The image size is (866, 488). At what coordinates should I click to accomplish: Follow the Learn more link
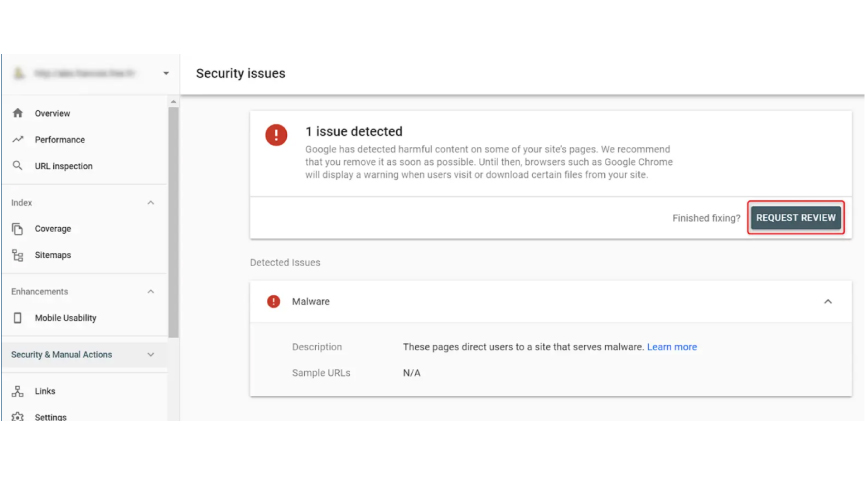(x=672, y=347)
